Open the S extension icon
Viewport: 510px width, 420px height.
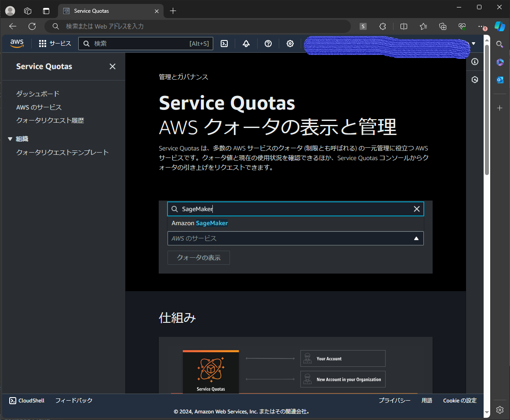363,26
